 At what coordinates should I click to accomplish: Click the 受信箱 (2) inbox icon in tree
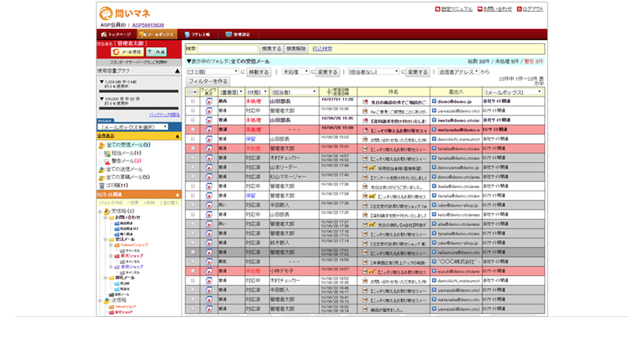click(x=107, y=211)
